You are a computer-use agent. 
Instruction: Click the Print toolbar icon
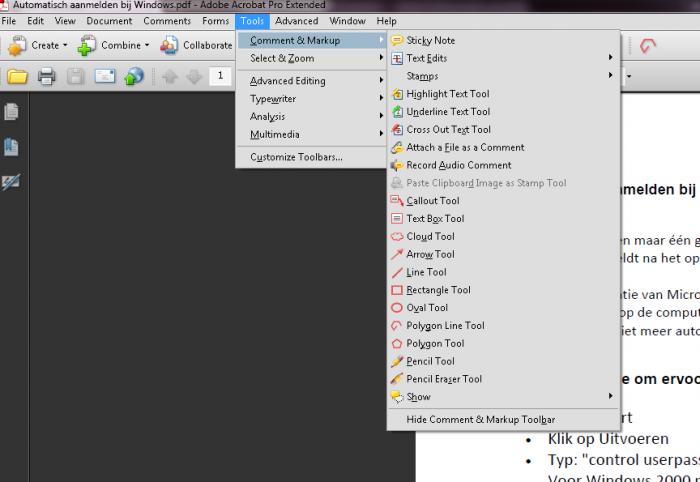(46, 76)
